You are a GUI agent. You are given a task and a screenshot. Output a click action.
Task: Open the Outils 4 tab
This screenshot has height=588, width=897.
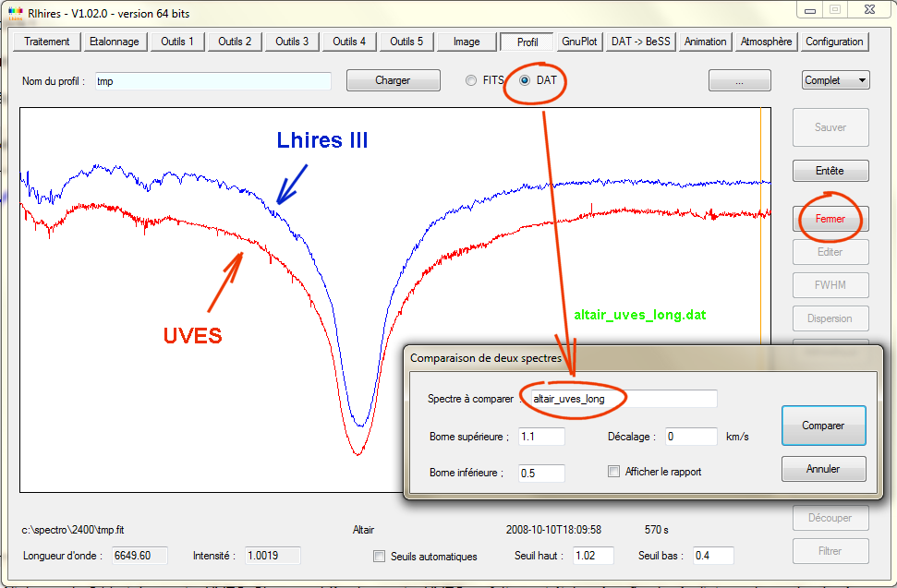pos(349,42)
